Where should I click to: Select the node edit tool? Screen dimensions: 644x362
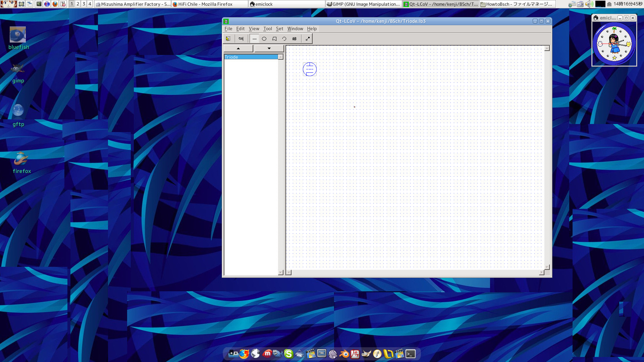(x=308, y=39)
